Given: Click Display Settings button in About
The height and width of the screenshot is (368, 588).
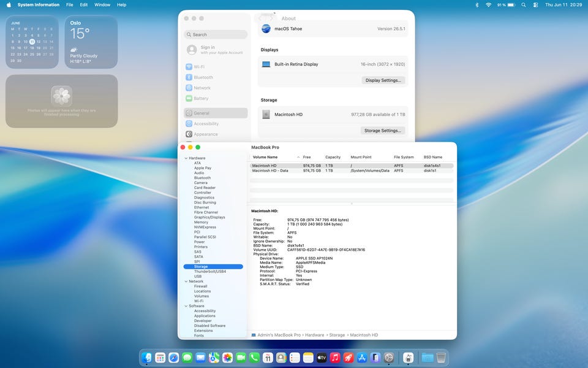Looking at the screenshot, I should click(383, 80).
